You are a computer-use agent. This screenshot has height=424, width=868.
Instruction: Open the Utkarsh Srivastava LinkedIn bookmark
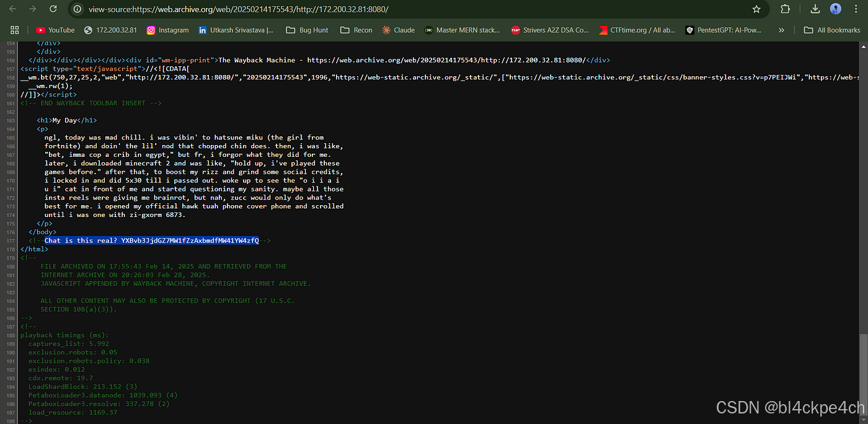[235, 30]
